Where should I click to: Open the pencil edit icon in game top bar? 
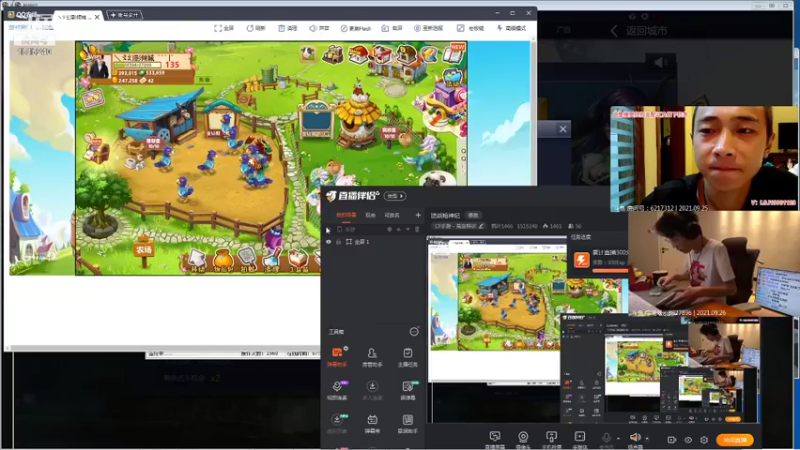[430, 54]
